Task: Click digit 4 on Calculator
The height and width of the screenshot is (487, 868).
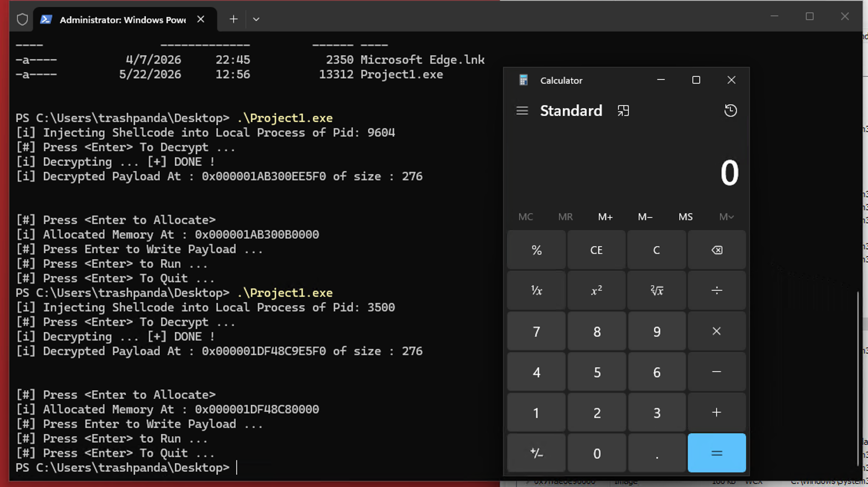Action: (x=536, y=372)
